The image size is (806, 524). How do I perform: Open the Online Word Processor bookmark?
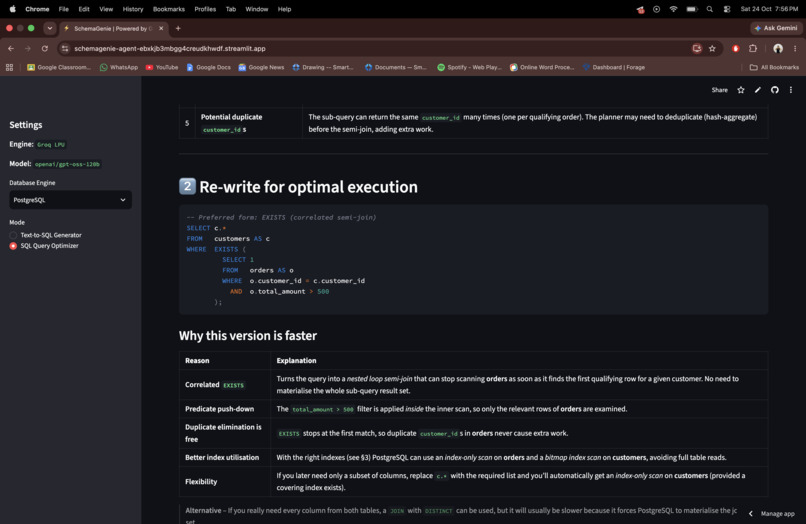[x=542, y=67]
